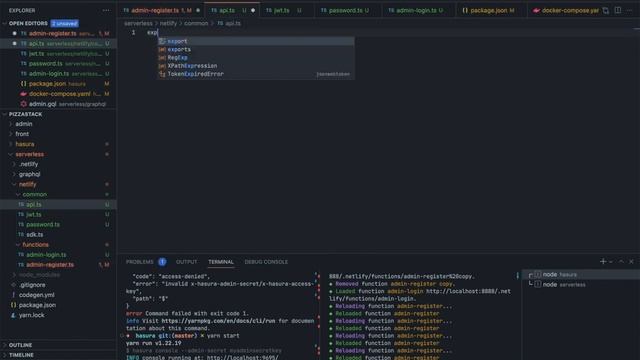Open the new terminal dropdown arrow
The image size is (640, 360).
(611, 262)
